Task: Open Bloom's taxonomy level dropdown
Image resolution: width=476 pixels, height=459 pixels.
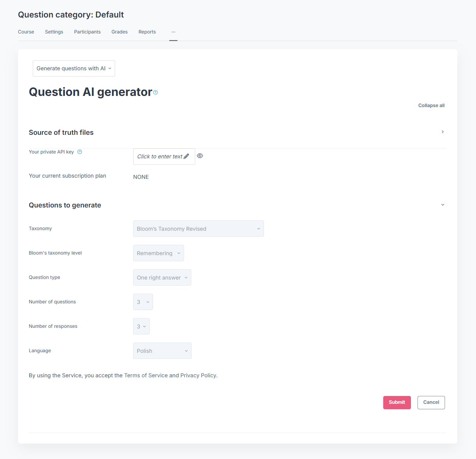Action: (x=158, y=253)
